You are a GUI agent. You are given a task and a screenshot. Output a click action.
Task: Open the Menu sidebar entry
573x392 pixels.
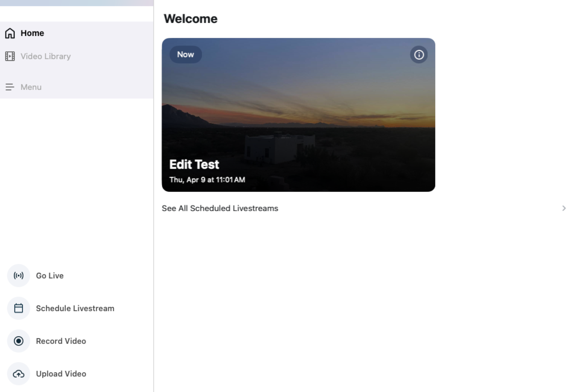pos(77,87)
